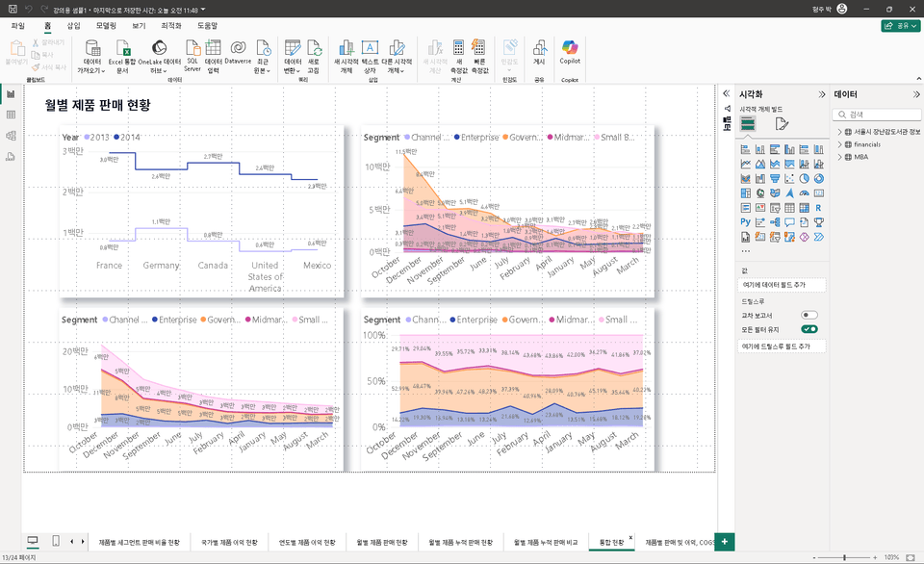Insert a 텍스트 상자 (text box)

370,57
